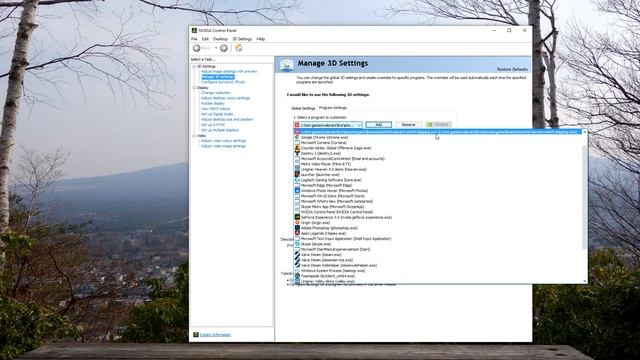The height and width of the screenshot is (360, 640).
Task: Collapse the Display tree node
Action: pos(194,88)
